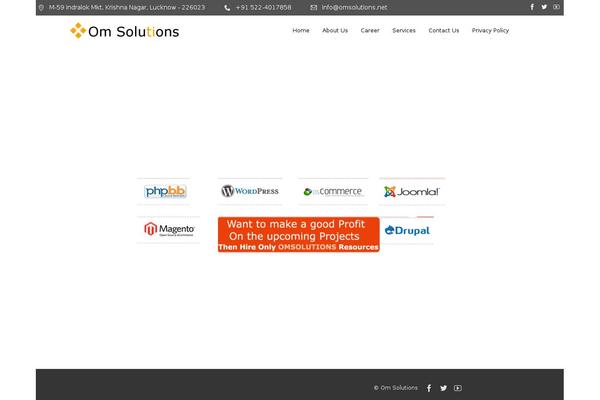
Task: Open Contact Us menu item
Action: click(443, 31)
